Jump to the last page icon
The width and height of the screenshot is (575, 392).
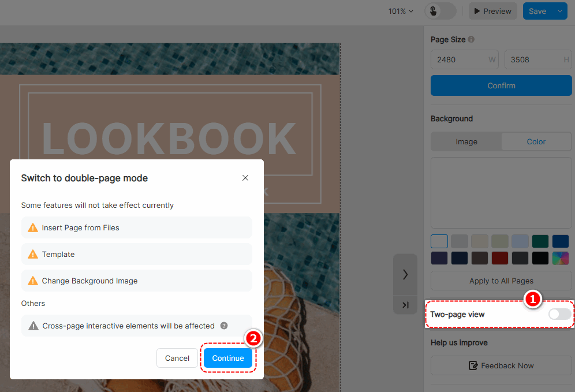pyautogui.click(x=405, y=305)
